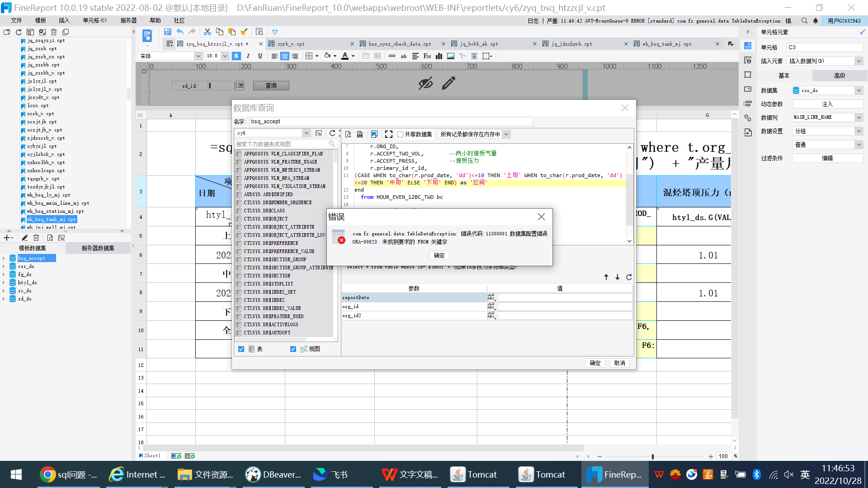
Task: Uncheck the 表 checkbox
Action: (x=241, y=349)
